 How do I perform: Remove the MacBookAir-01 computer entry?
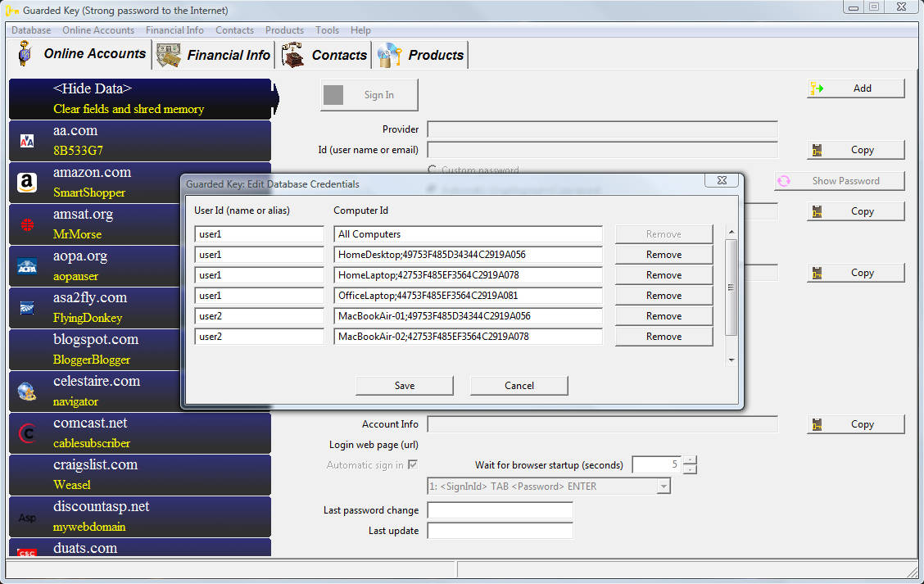click(x=664, y=316)
